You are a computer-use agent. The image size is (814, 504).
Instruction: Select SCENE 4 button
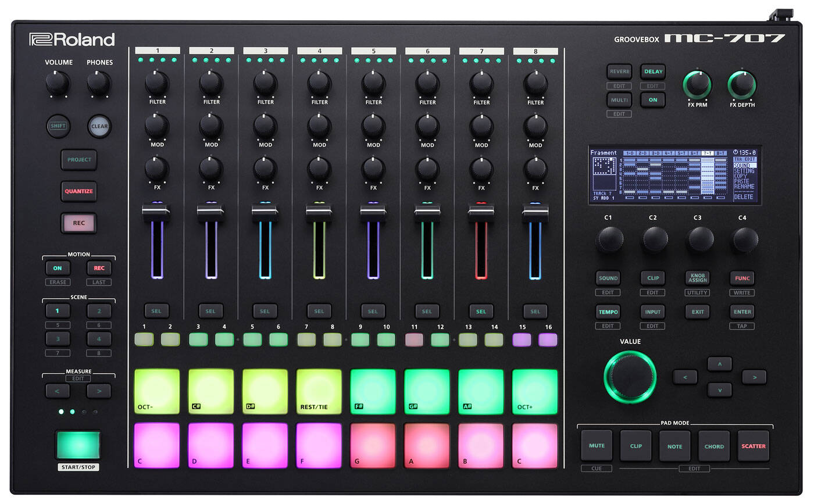coord(99,339)
